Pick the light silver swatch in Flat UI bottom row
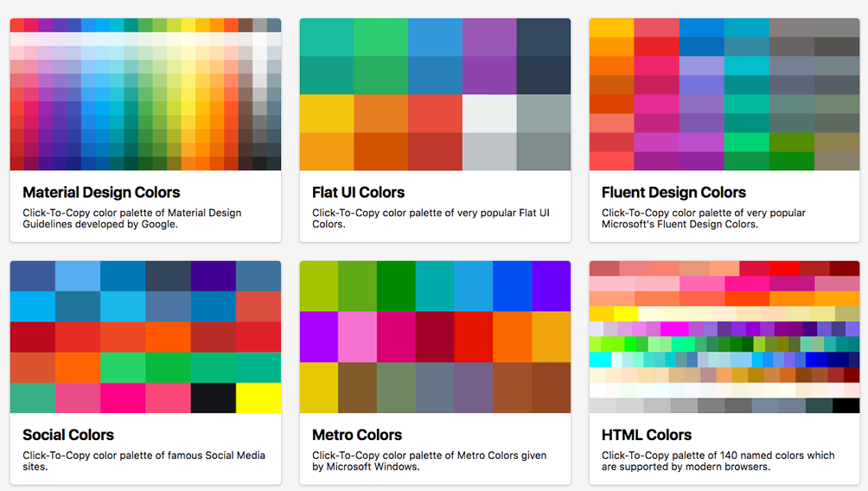Screen dimensions: 868x491 pyautogui.click(x=489, y=151)
